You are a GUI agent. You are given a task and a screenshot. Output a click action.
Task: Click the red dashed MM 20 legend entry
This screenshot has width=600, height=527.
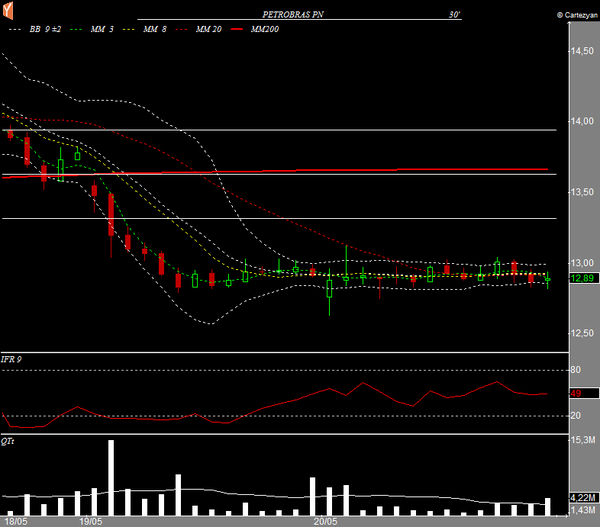click(x=209, y=32)
